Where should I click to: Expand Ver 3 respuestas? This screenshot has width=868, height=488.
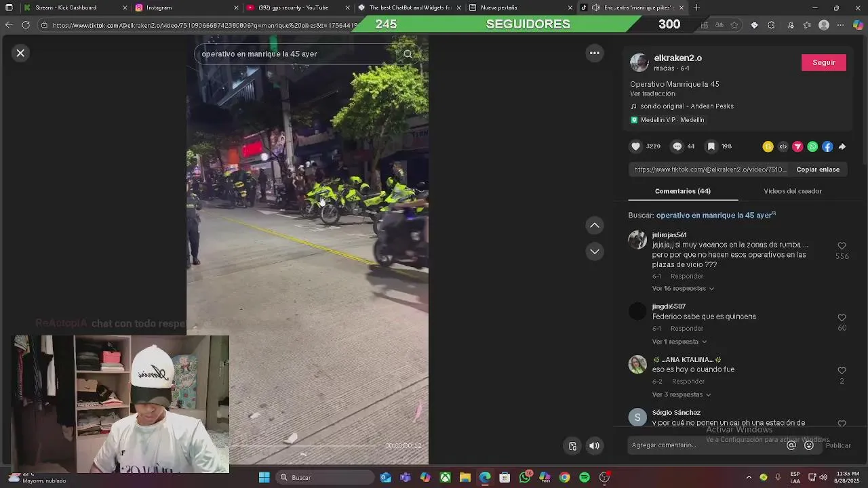pyautogui.click(x=682, y=394)
